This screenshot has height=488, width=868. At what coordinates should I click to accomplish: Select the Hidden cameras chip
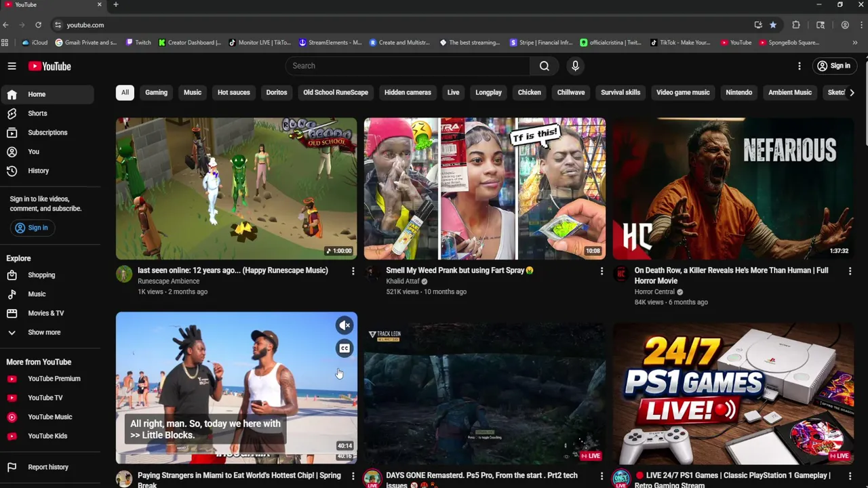point(408,92)
